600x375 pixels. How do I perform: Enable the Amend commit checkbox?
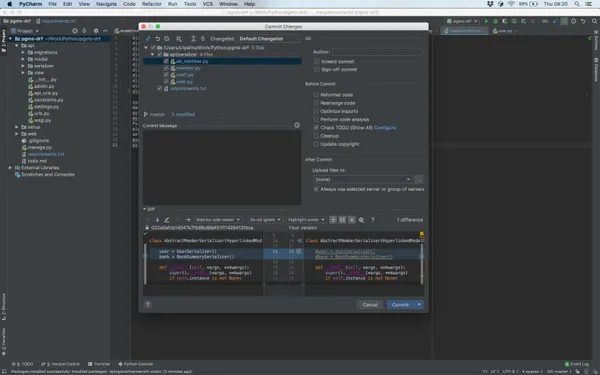316,61
